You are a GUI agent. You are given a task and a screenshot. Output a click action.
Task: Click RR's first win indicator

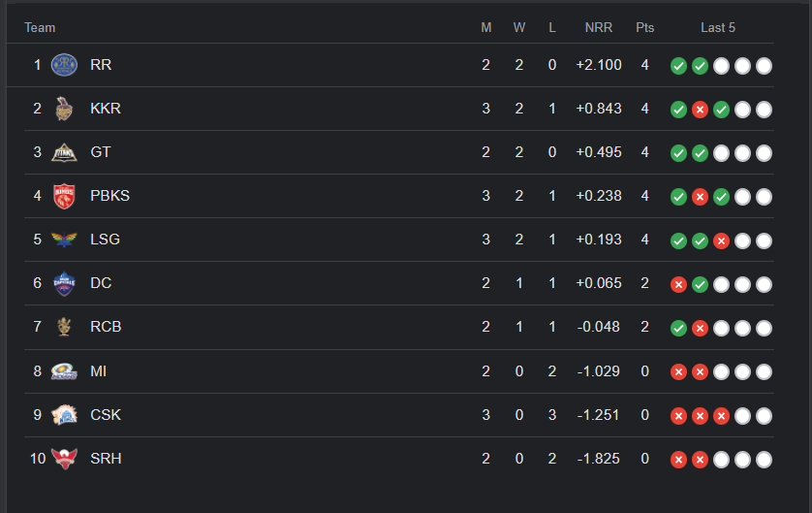[678, 66]
